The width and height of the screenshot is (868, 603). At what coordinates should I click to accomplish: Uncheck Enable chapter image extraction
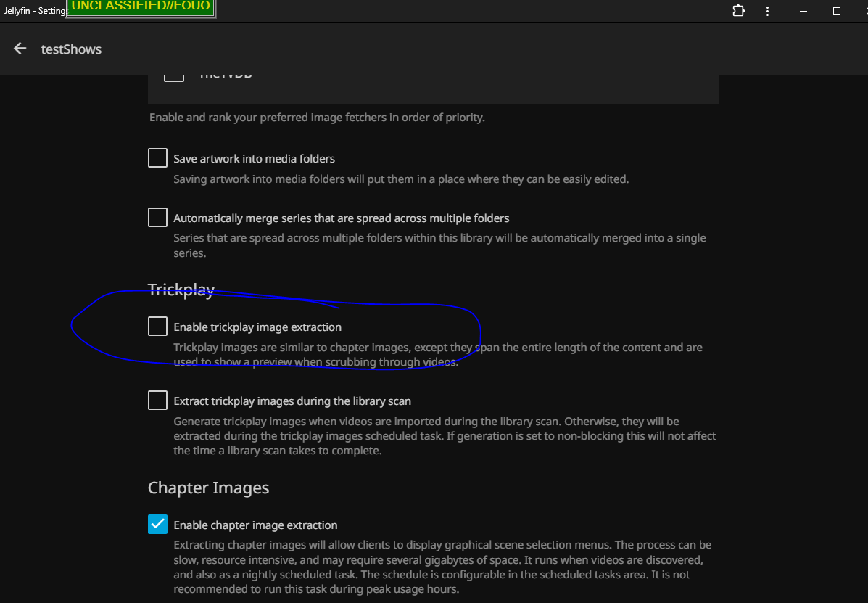click(x=158, y=524)
